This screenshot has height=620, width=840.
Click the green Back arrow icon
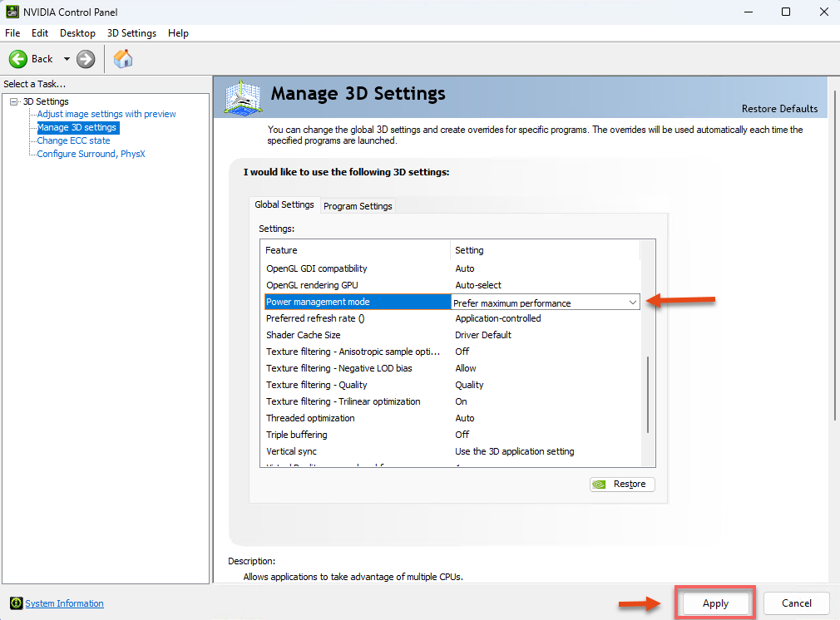click(x=18, y=59)
